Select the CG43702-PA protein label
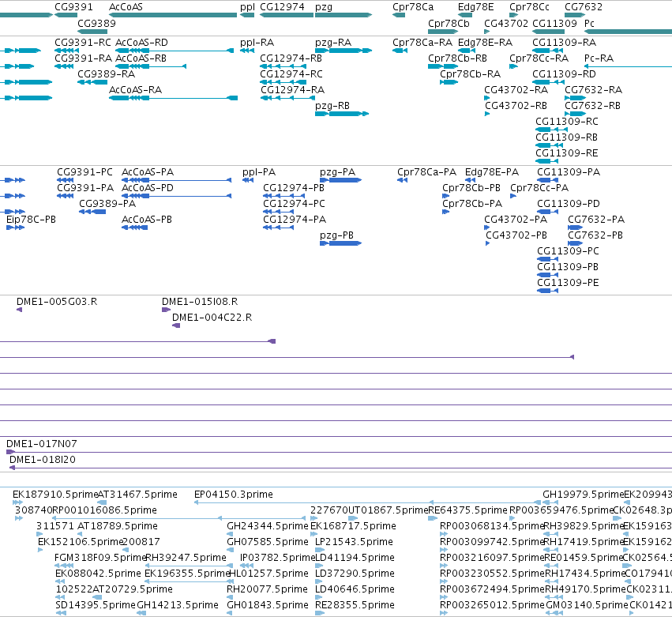 click(516, 220)
